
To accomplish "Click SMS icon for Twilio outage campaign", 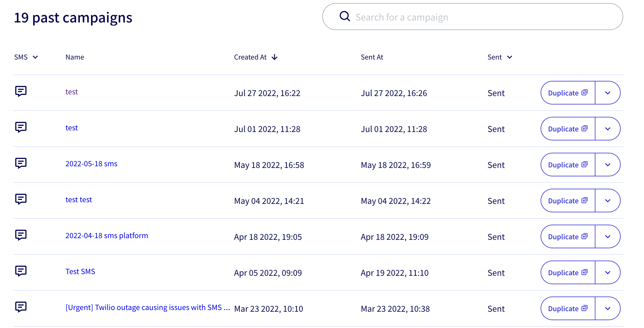I will (21, 307).
